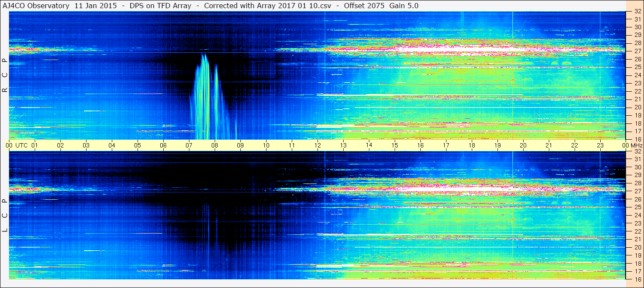Click the 26 MHz label on the lower panel scale
Viewport: 644px width, 288px height.
(637, 199)
